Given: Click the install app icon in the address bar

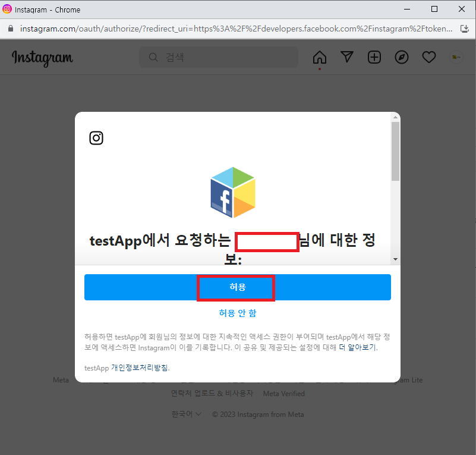Looking at the screenshot, I should point(465,29).
